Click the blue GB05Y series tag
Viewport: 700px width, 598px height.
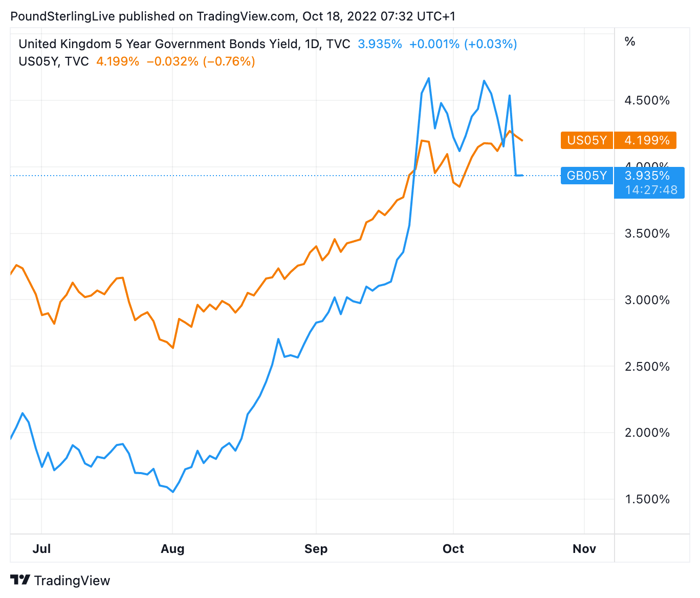coord(587,176)
